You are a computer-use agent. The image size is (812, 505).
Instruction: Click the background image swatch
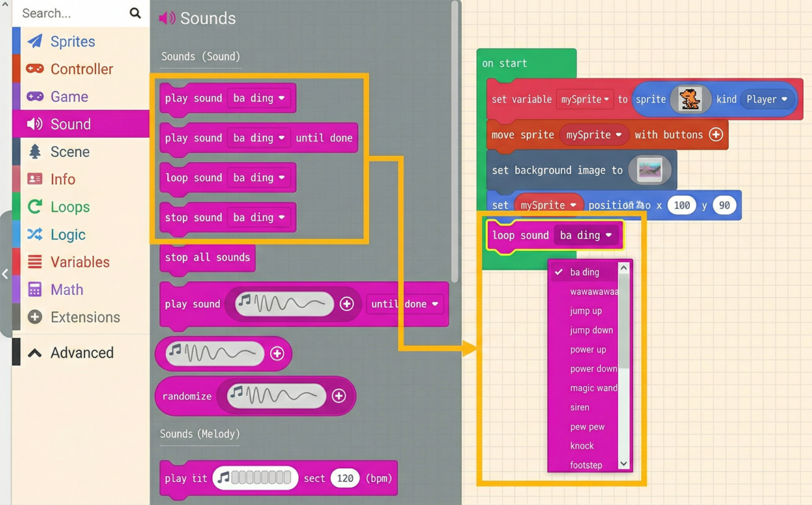[649, 170]
